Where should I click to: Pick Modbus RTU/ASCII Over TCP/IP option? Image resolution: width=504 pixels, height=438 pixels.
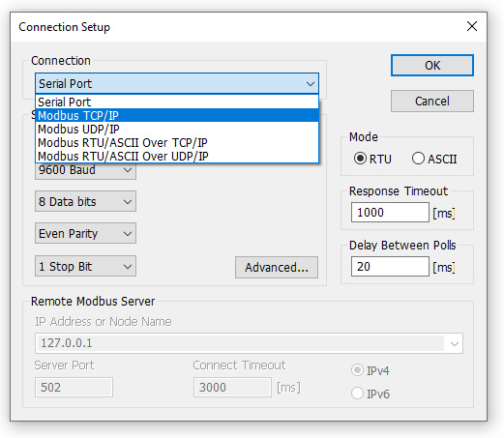177,142
